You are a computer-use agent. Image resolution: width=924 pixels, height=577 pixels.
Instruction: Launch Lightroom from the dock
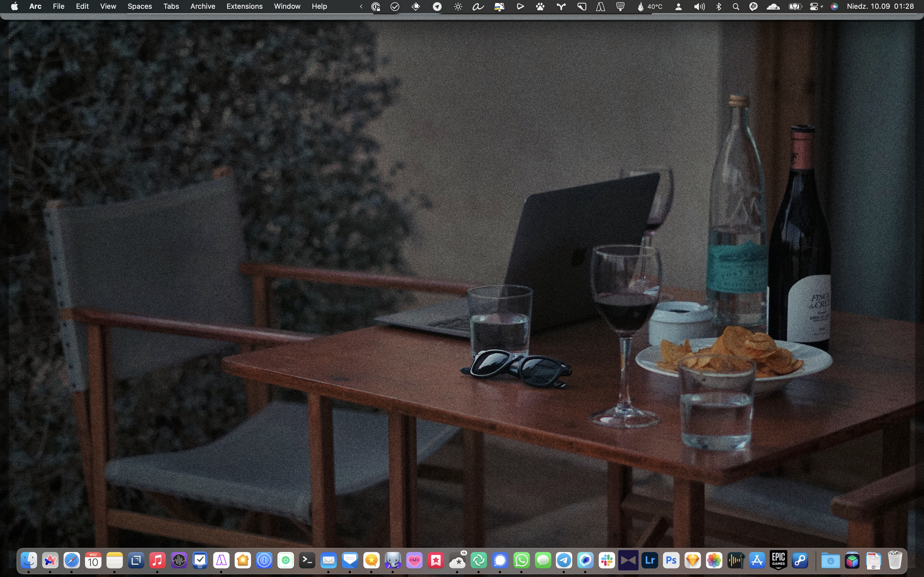pyautogui.click(x=650, y=560)
